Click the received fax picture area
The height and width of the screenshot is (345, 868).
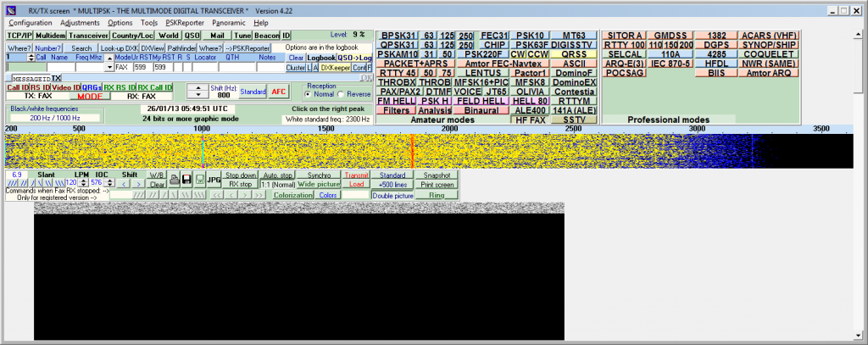point(299,271)
